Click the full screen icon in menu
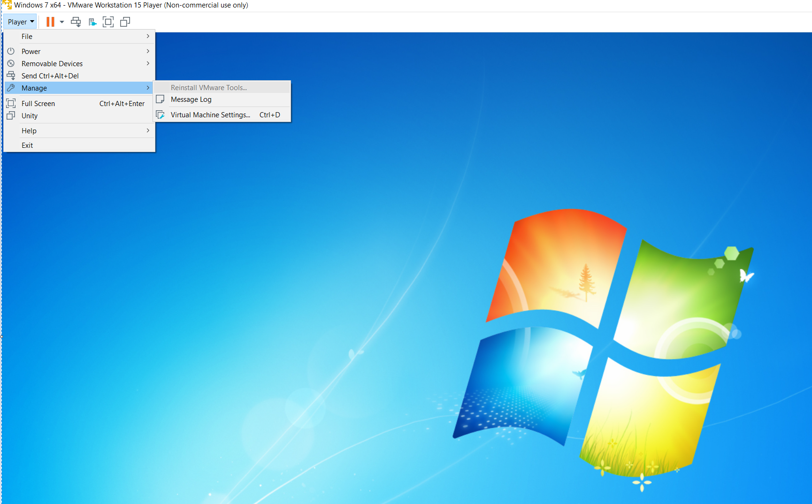 point(11,103)
